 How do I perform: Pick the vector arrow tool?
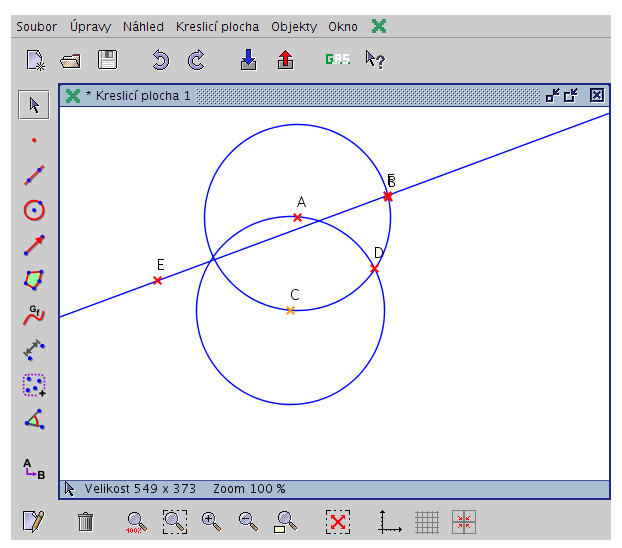pyautogui.click(x=34, y=245)
